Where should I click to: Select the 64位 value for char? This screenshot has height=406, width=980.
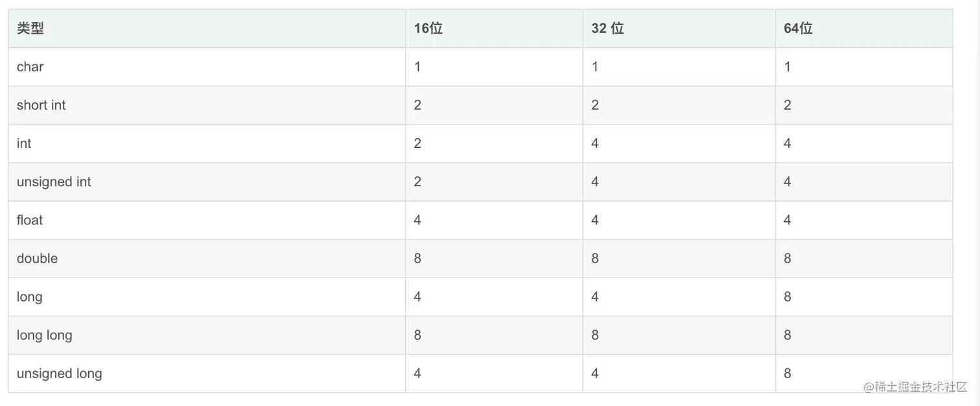click(x=787, y=67)
